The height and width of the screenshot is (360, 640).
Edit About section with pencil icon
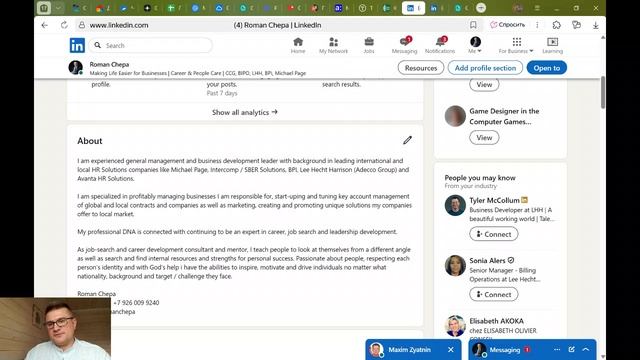pos(407,140)
